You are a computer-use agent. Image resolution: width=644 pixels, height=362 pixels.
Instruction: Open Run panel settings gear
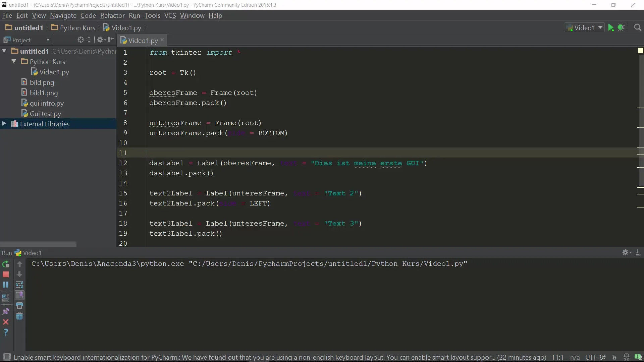627,253
